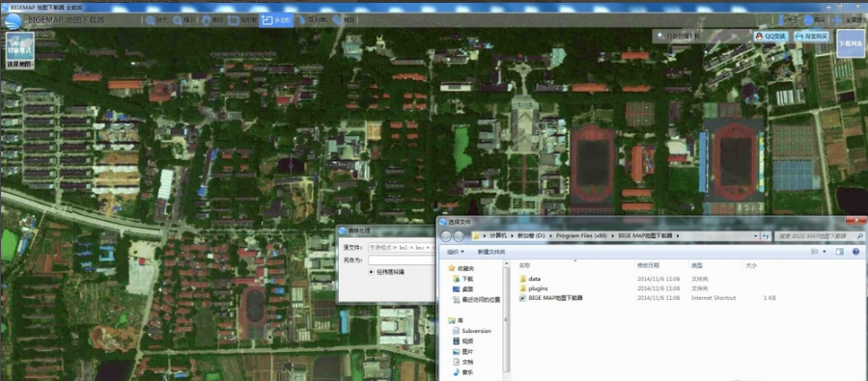The width and height of the screenshot is (868, 381).
Task: Open the help question-mark icon
Action: tap(856, 252)
